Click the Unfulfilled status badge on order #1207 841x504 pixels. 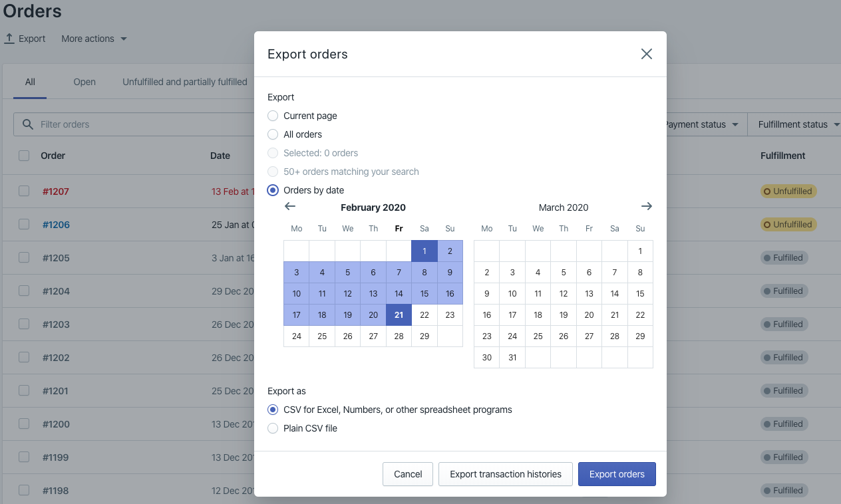788,191
